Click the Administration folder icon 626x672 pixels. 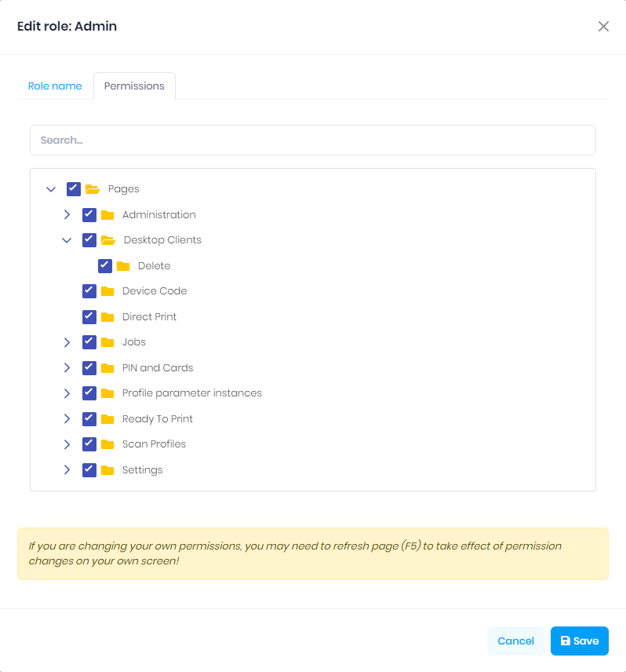pos(107,215)
